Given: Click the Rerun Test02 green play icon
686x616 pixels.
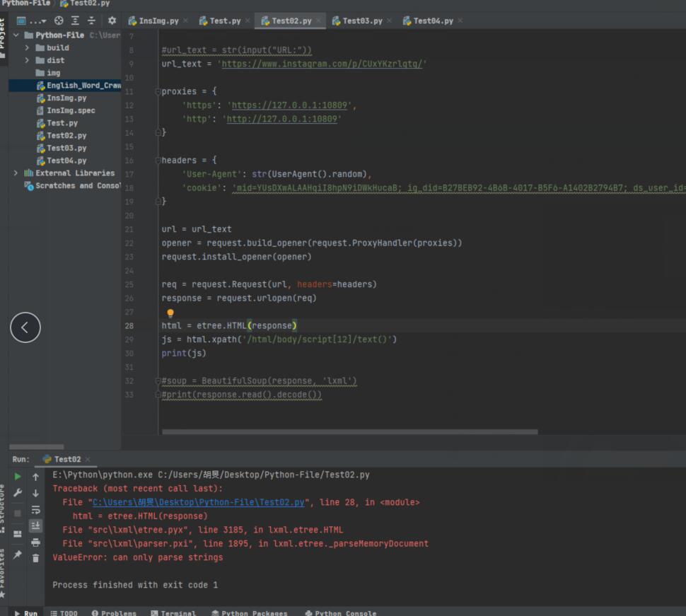Looking at the screenshot, I should (18, 477).
